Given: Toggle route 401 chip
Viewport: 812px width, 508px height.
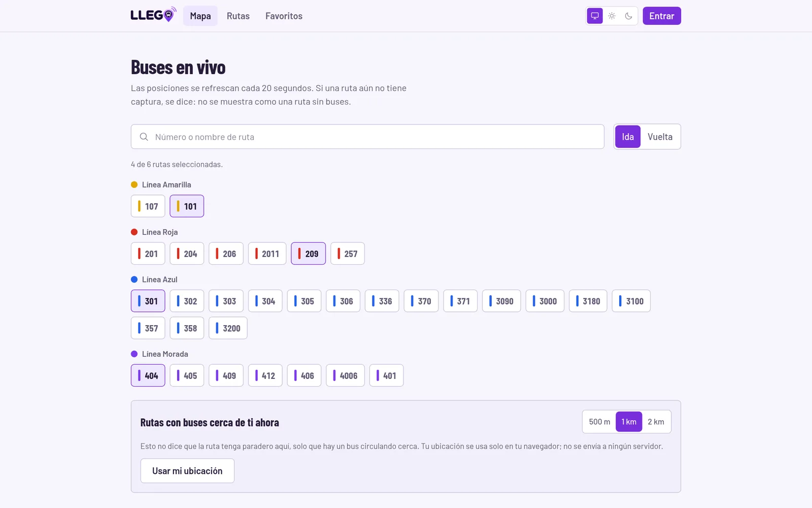Looking at the screenshot, I should [x=386, y=375].
